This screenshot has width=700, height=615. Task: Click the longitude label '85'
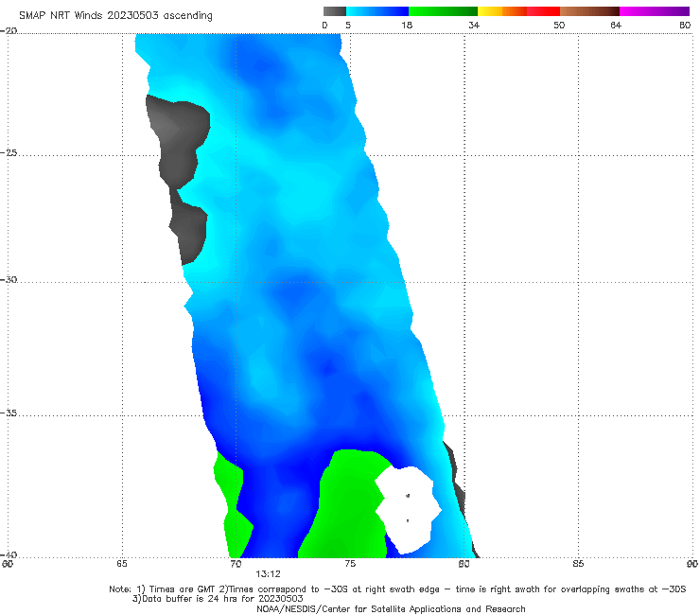click(x=578, y=564)
